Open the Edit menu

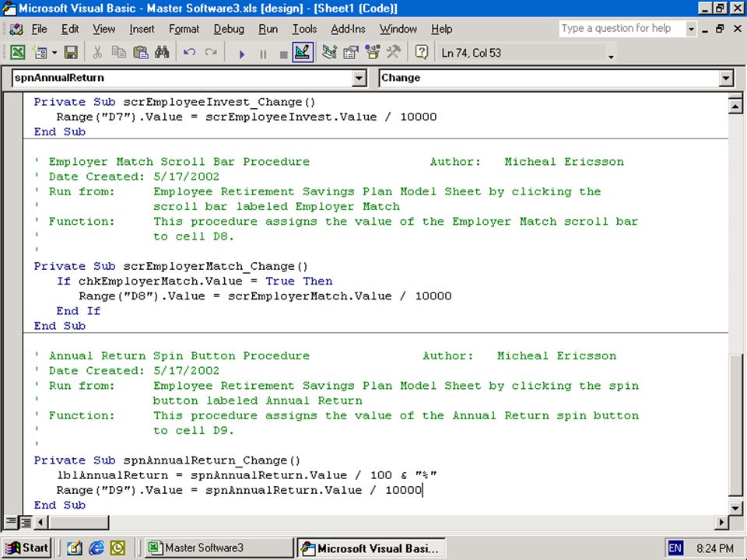pyautogui.click(x=70, y=29)
